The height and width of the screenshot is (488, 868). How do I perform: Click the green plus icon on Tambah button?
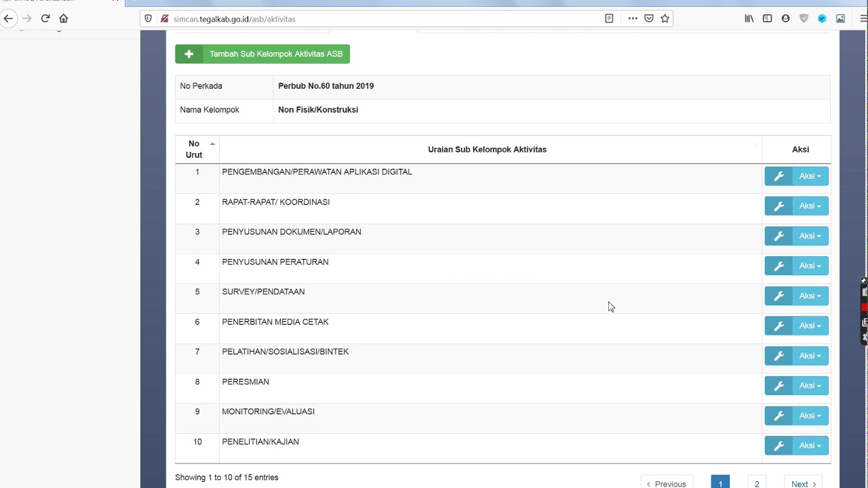pos(189,54)
